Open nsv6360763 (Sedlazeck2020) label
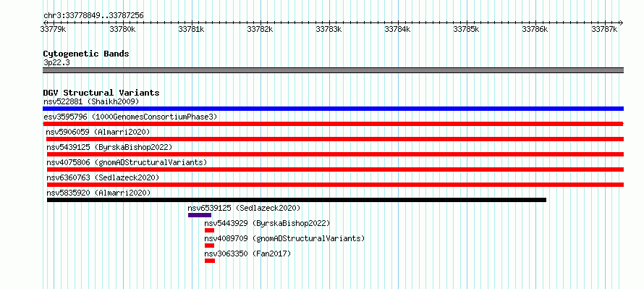 pos(103,177)
